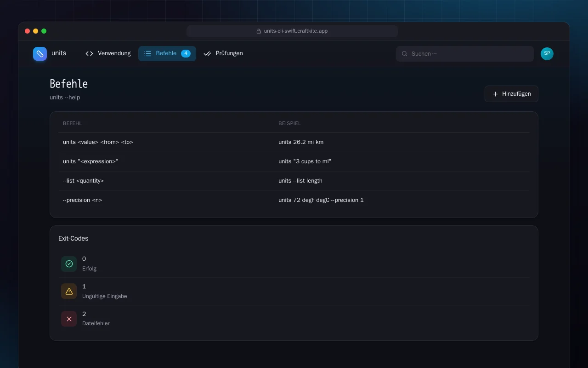Image resolution: width=588 pixels, height=368 pixels.
Task: Click the yellow warning triangle icon
Action: 69,291
